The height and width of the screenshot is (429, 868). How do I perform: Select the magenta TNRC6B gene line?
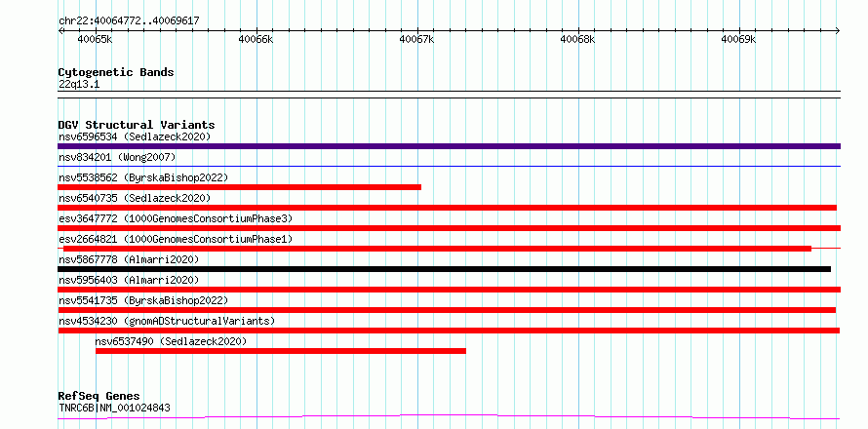tap(449, 417)
